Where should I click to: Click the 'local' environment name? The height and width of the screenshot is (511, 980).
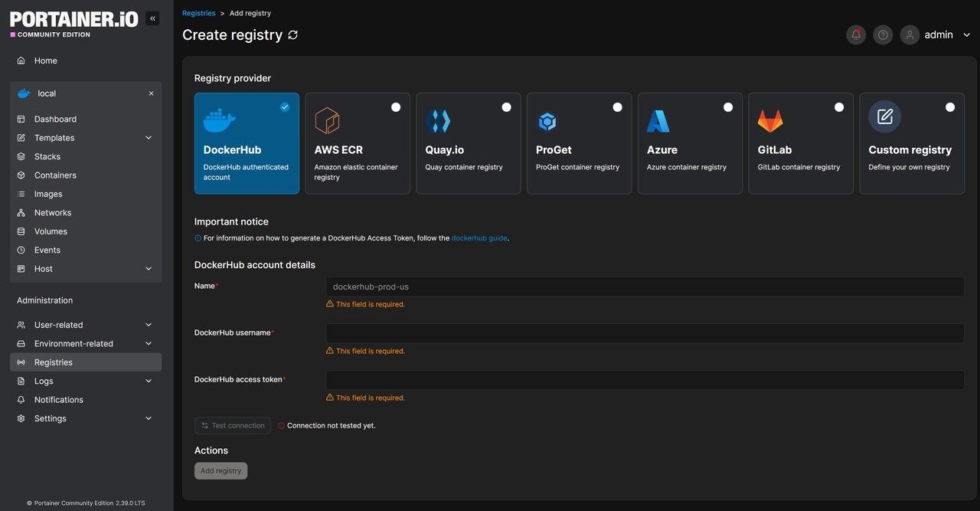click(47, 93)
